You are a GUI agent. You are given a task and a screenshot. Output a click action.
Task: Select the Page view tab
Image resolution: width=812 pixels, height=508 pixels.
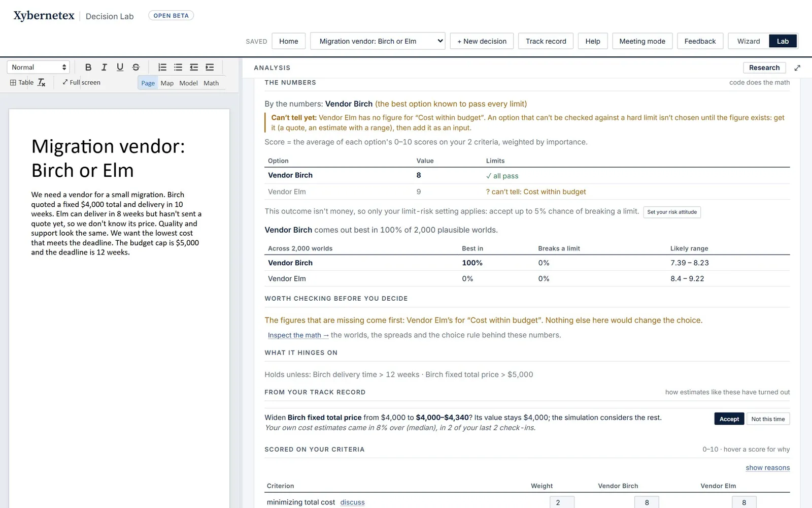pyautogui.click(x=148, y=83)
